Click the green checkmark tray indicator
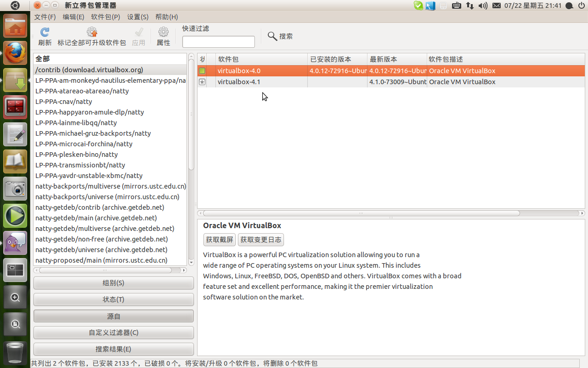Viewport: 588px width, 368px height. pos(418,6)
